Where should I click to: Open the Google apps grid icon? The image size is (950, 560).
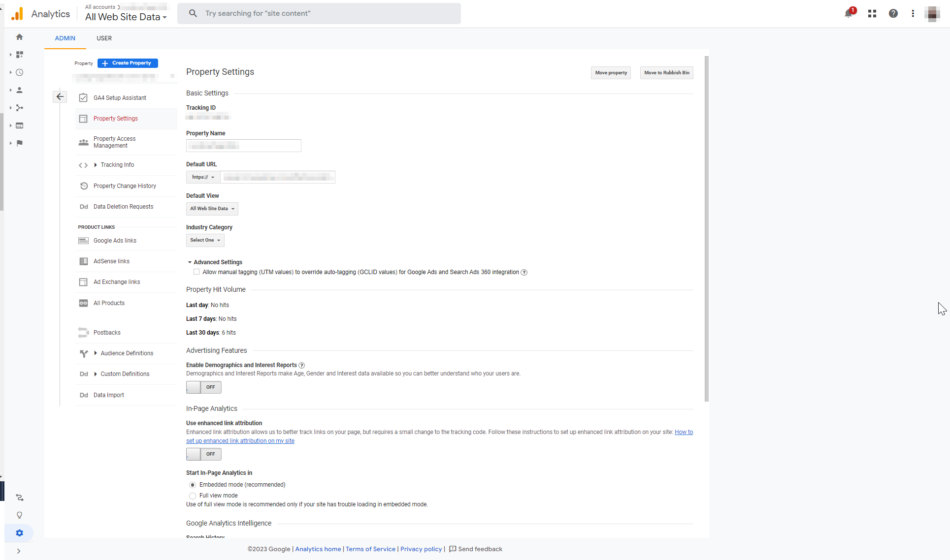(x=872, y=14)
